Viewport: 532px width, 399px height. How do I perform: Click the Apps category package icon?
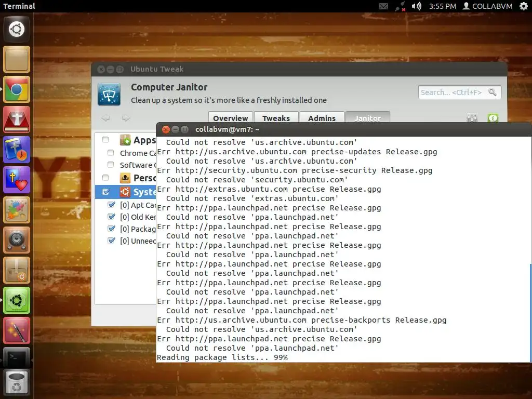pyautogui.click(x=125, y=140)
